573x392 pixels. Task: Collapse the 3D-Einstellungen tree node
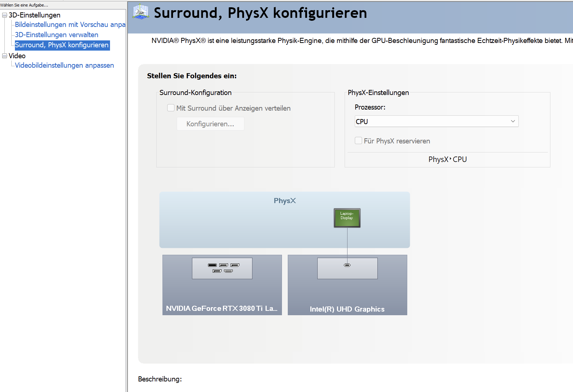(5, 15)
